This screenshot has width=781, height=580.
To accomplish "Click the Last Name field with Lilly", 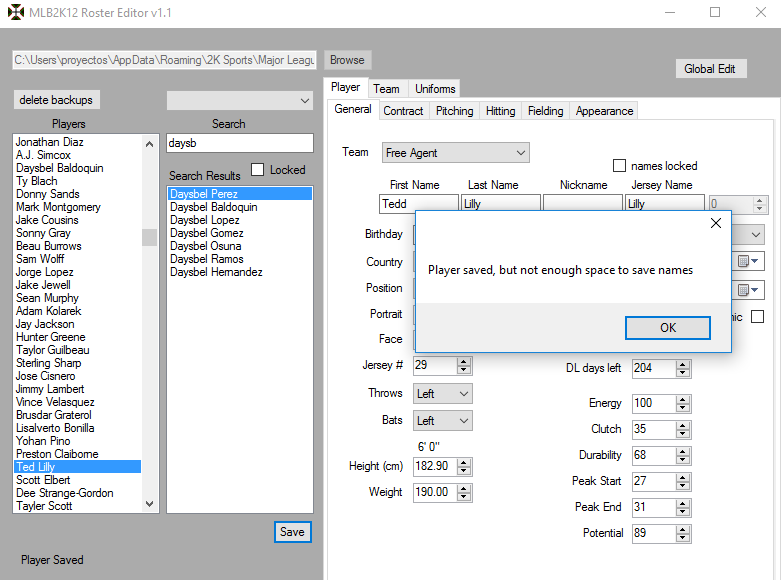I will tap(501, 204).
